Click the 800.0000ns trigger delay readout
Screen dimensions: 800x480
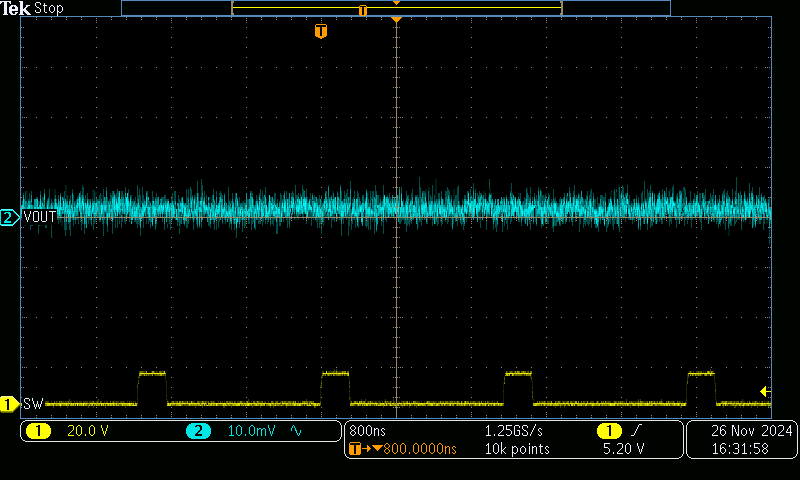coord(419,449)
